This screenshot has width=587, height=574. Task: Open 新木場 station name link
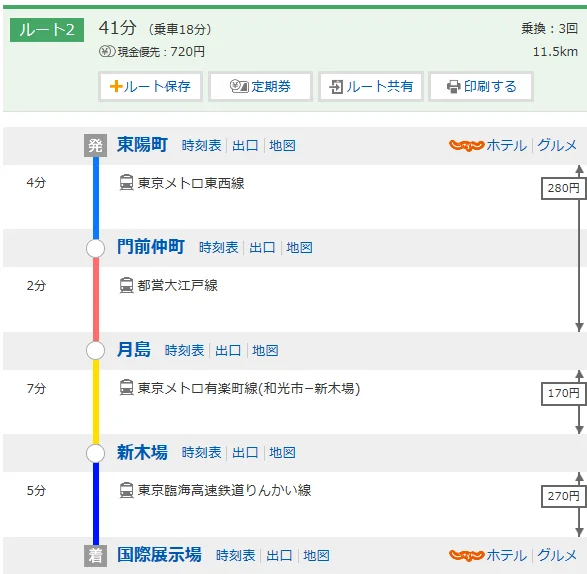tap(142, 452)
